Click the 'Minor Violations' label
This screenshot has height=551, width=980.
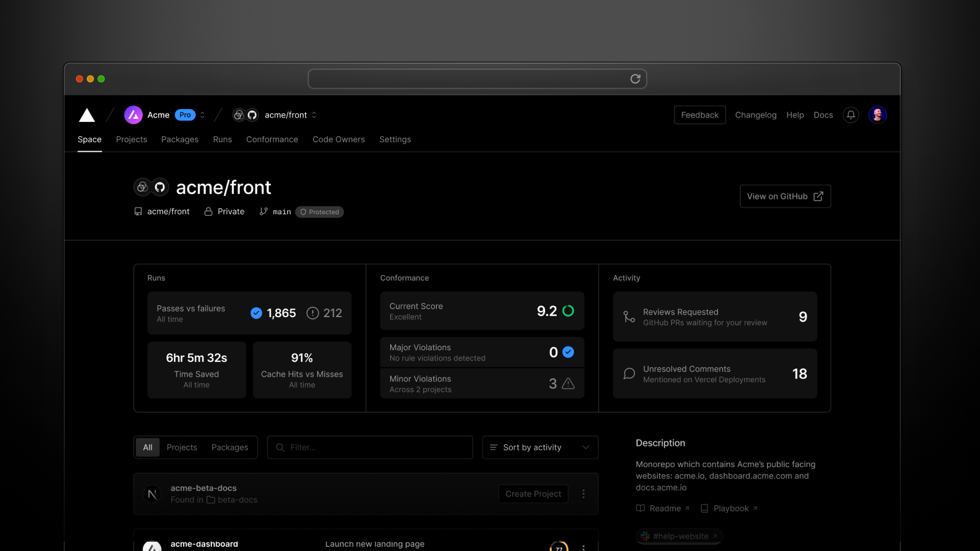point(420,379)
